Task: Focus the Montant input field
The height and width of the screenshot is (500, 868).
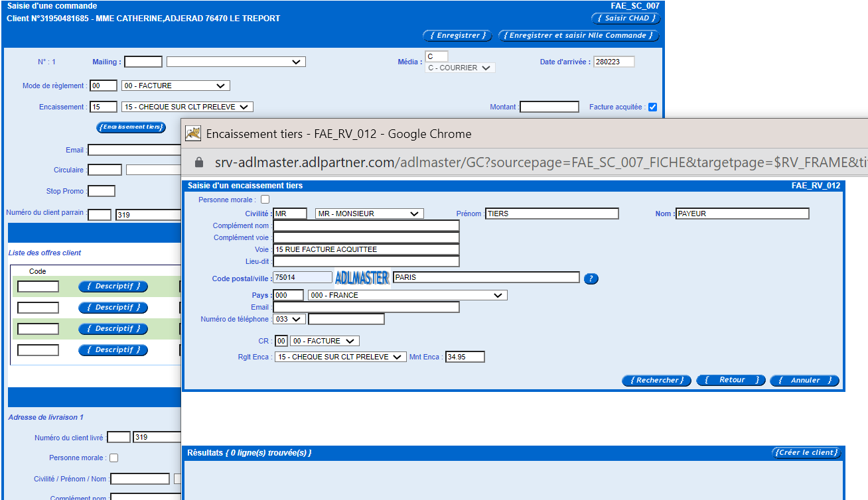Action: (549, 107)
